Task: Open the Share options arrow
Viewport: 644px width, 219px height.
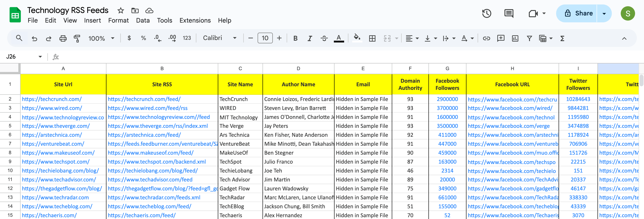Action: pos(604,13)
